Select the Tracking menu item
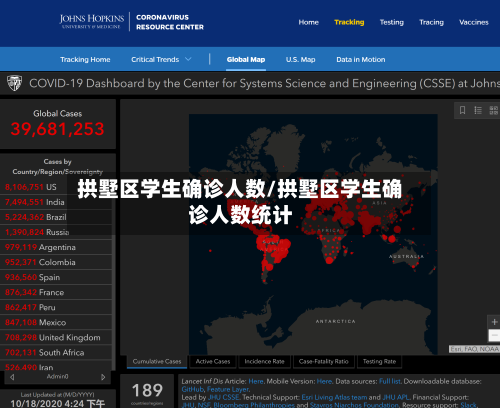The image size is (500, 408). tap(349, 22)
